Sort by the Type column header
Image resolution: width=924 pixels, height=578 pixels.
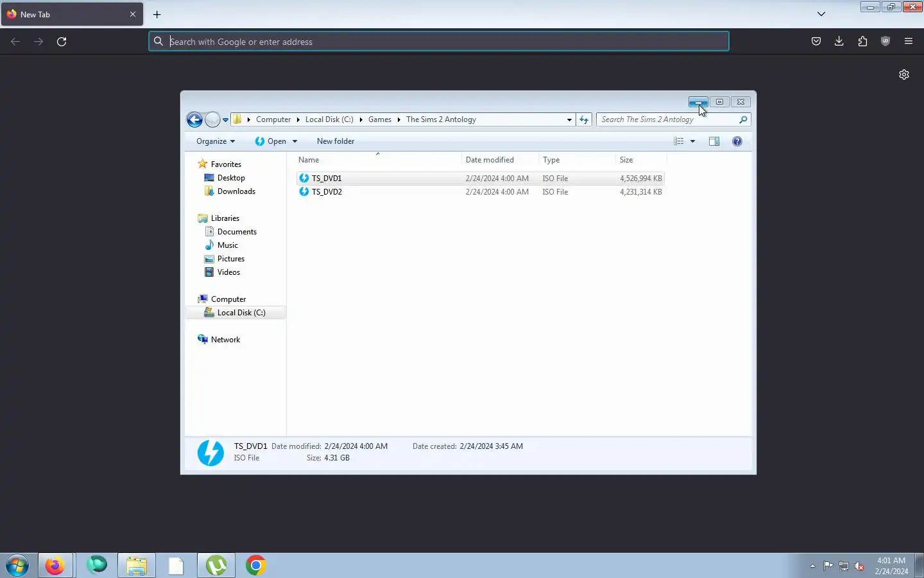(577, 160)
